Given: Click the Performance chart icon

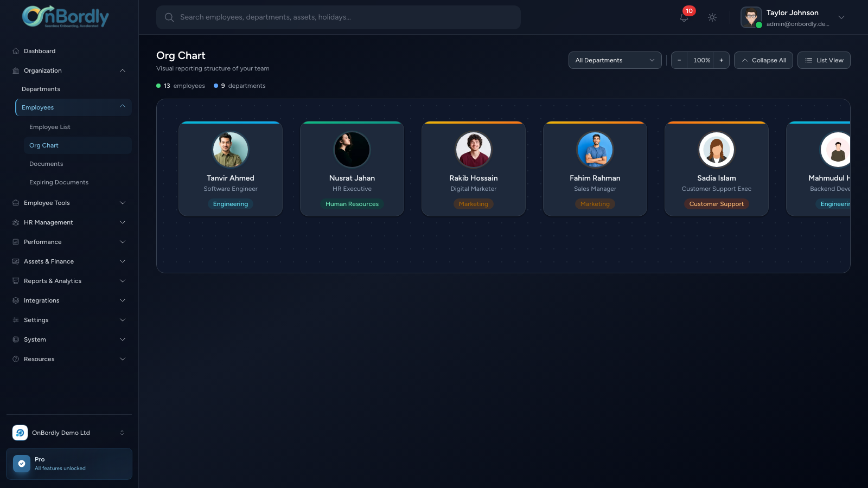Looking at the screenshot, I should [16, 242].
